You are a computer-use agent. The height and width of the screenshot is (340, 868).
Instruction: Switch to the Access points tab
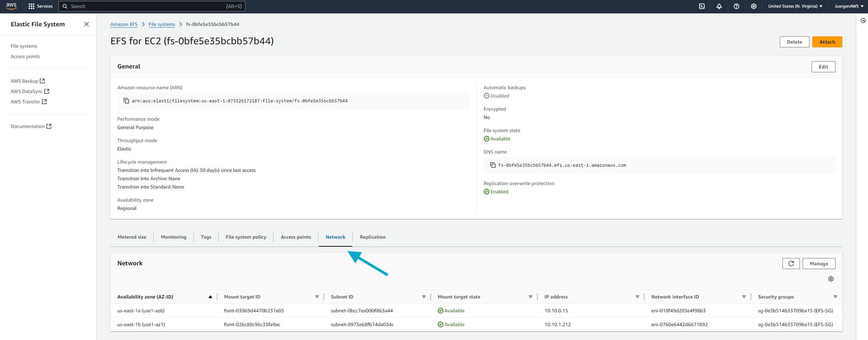[296, 237]
